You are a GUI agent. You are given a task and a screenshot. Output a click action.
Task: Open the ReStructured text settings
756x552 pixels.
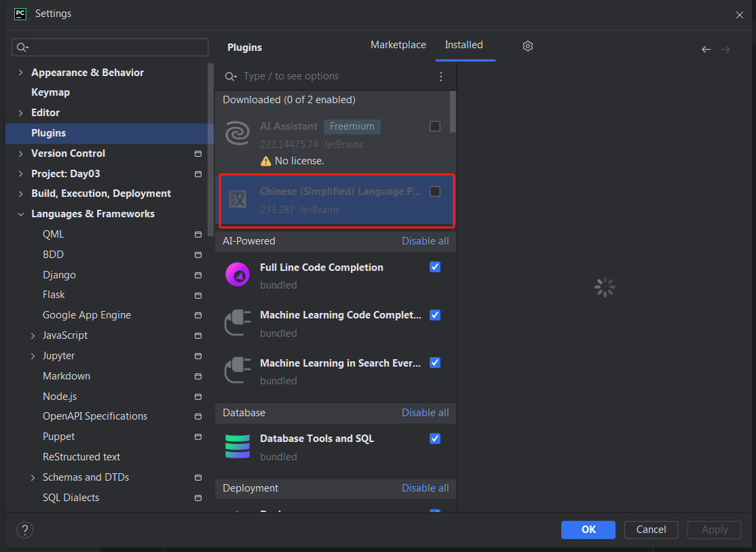pyautogui.click(x=81, y=457)
